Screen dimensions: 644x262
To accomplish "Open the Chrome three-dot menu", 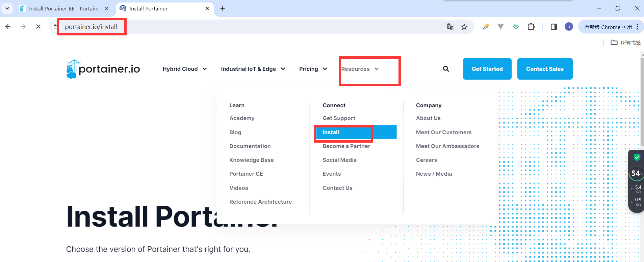I will click(637, 27).
